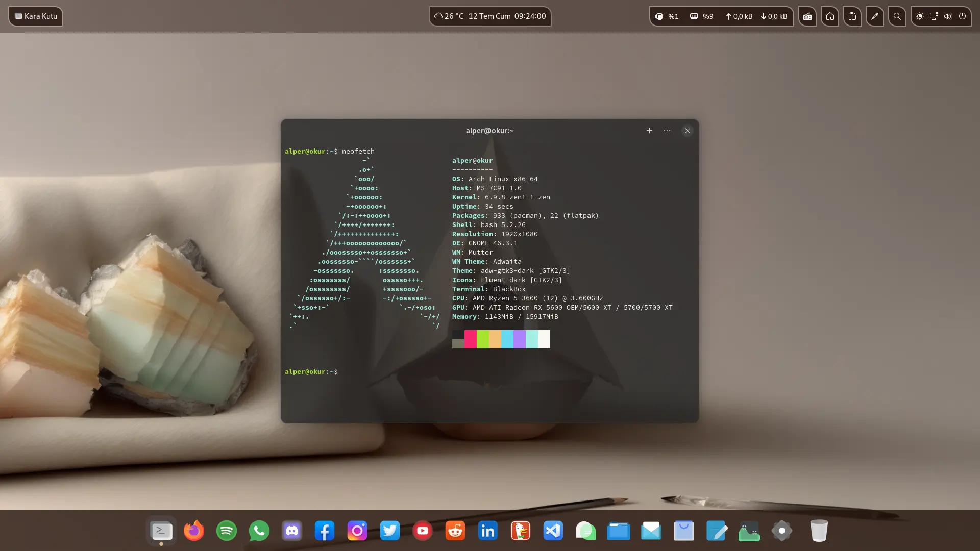Click the CPU usage %1 indicator

click(x=667, y=16)
